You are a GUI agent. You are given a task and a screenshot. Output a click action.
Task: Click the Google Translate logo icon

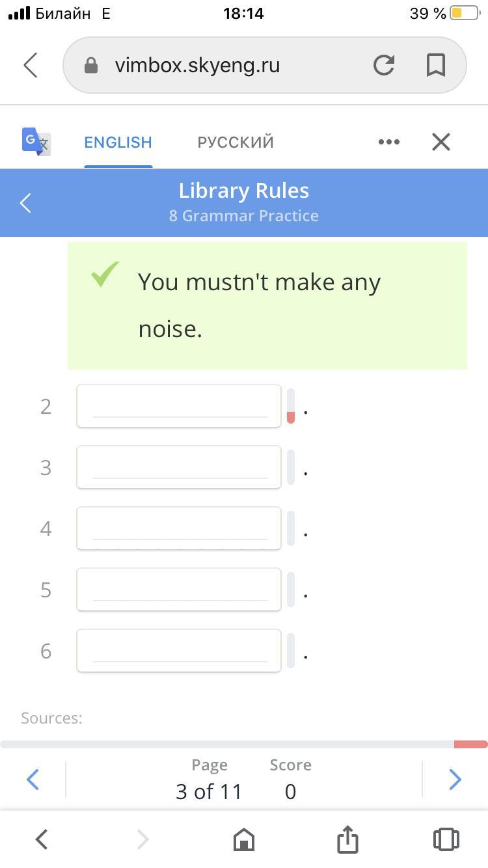[36, 141]
